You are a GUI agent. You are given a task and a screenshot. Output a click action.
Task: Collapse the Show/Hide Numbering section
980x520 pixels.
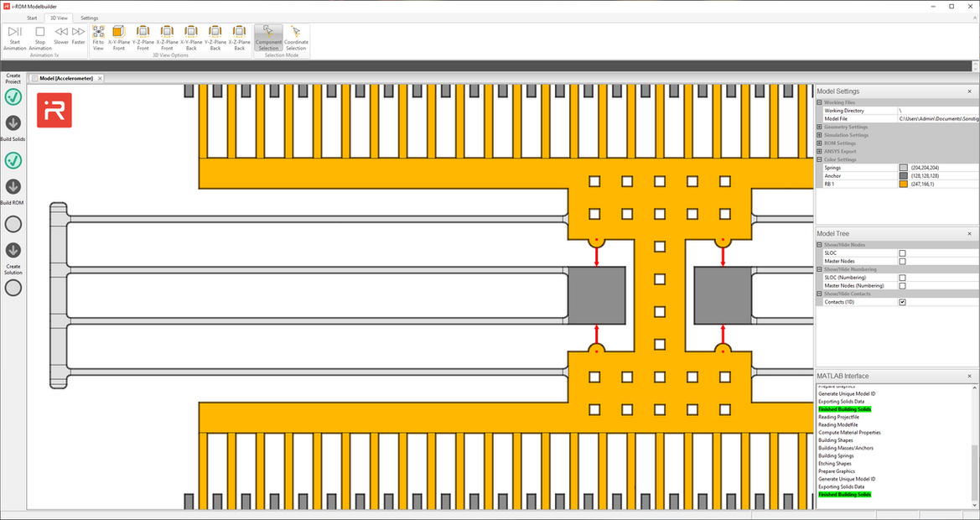(819, 269)
